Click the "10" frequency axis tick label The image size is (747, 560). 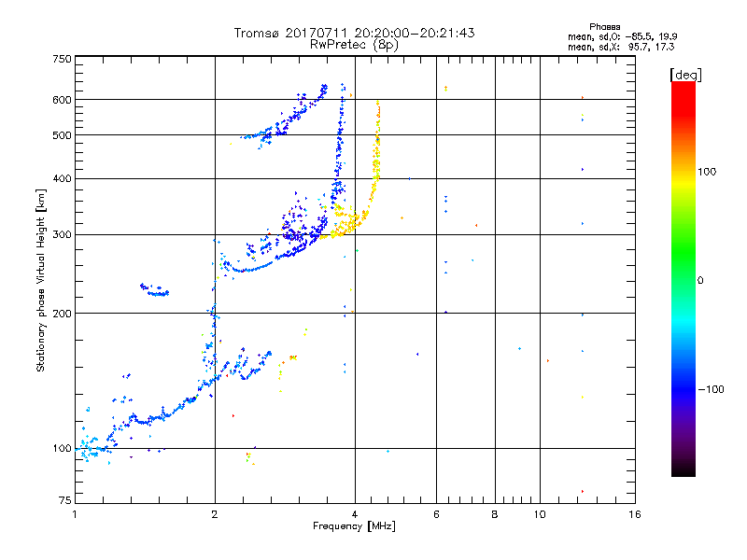pyautogui.click(x=540, y=514)
